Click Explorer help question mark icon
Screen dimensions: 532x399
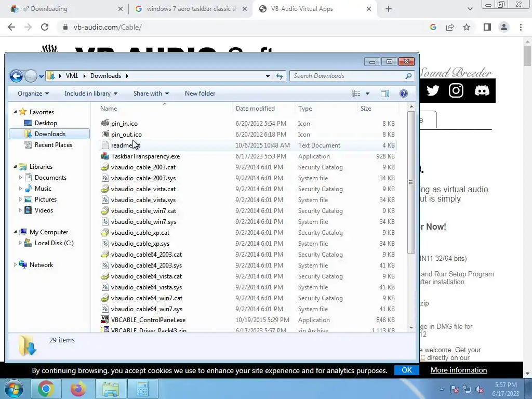(x=403, y=94)
